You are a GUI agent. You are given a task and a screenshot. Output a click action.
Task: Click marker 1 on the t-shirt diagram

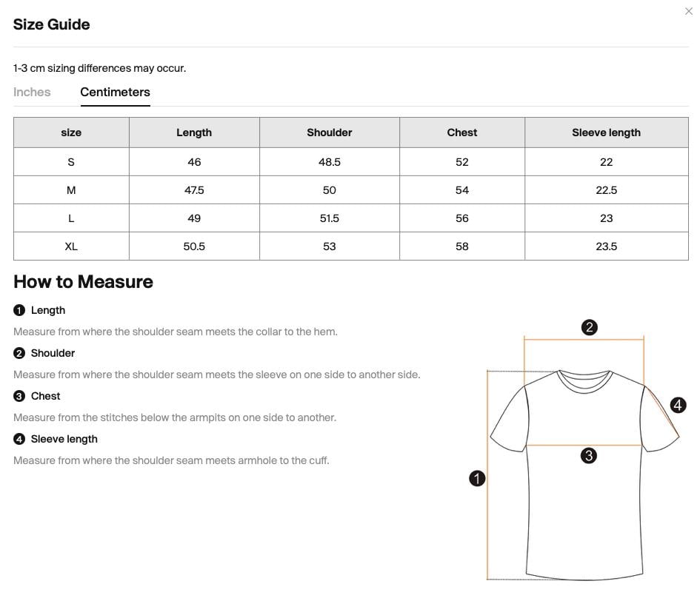point(477,478)
